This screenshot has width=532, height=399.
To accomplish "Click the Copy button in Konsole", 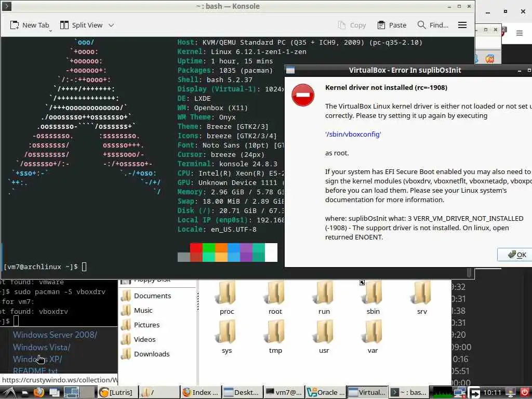I will point(352,25).
